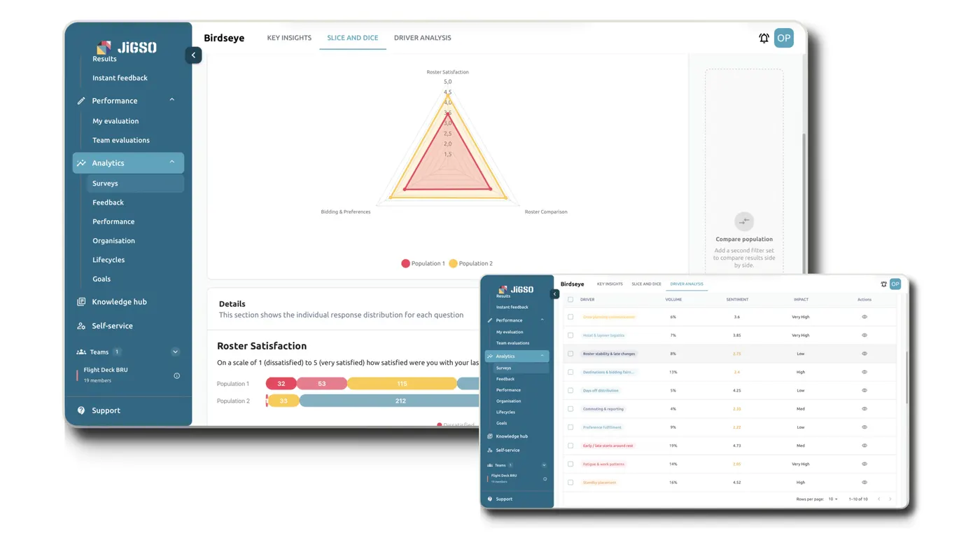Open Team evaluations in large window sidebar

[121, 140]
